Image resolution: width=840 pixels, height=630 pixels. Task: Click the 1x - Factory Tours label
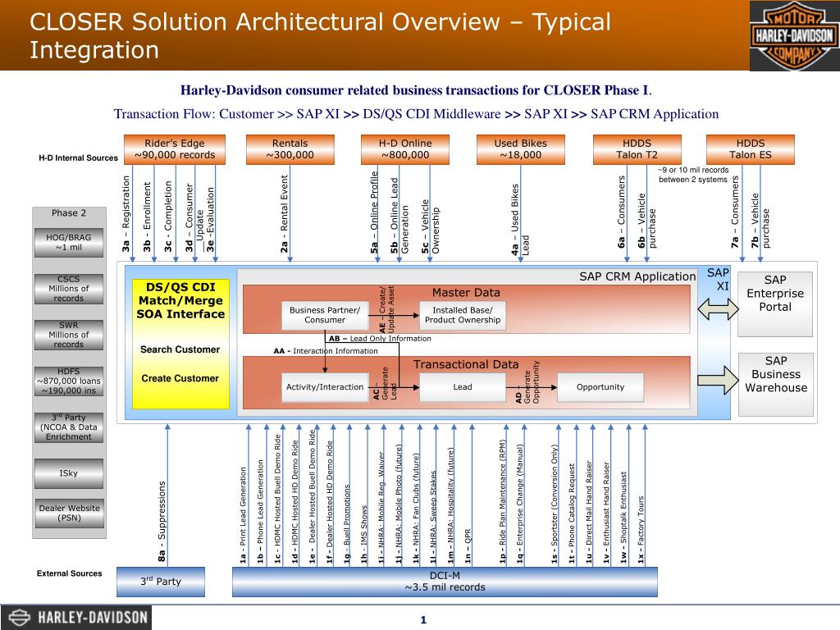641,529
